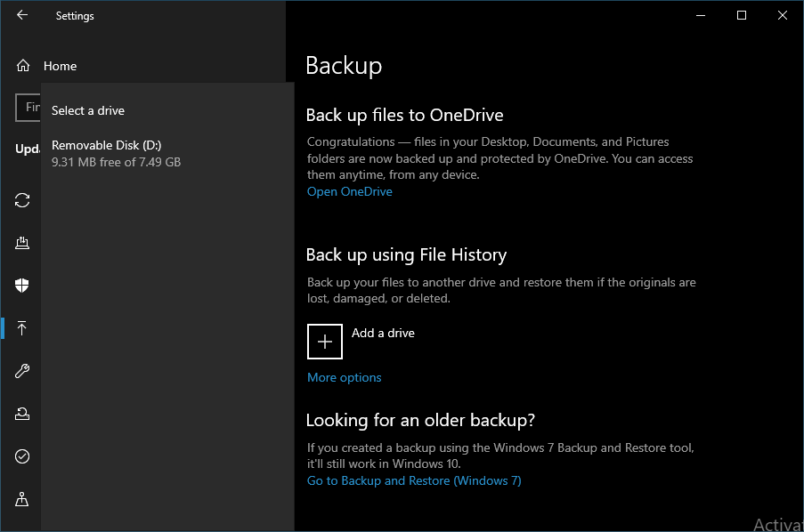
Task: Open Recovery sidebar icon
Action: point(22,414)
